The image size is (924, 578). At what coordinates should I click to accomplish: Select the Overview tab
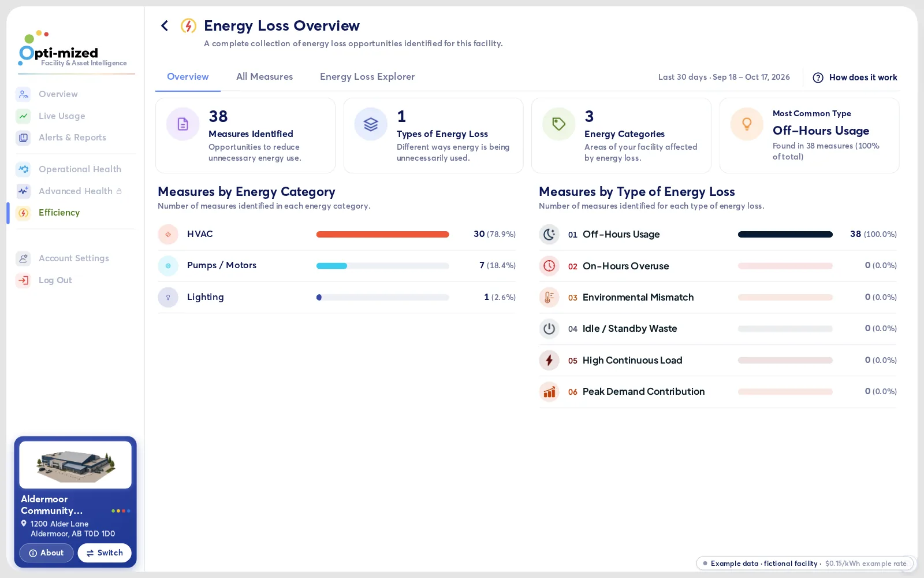[188, 77]
